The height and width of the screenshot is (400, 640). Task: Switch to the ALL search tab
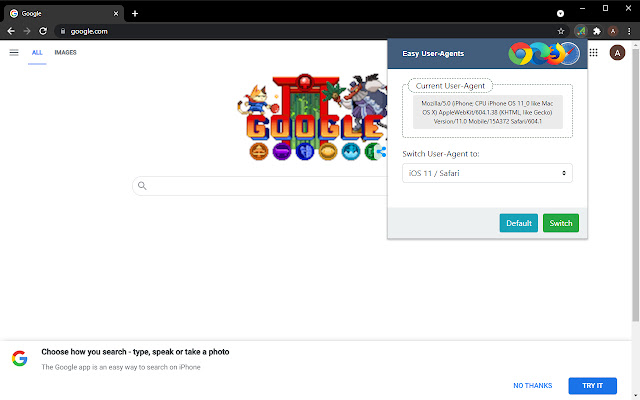click(37, 53)
